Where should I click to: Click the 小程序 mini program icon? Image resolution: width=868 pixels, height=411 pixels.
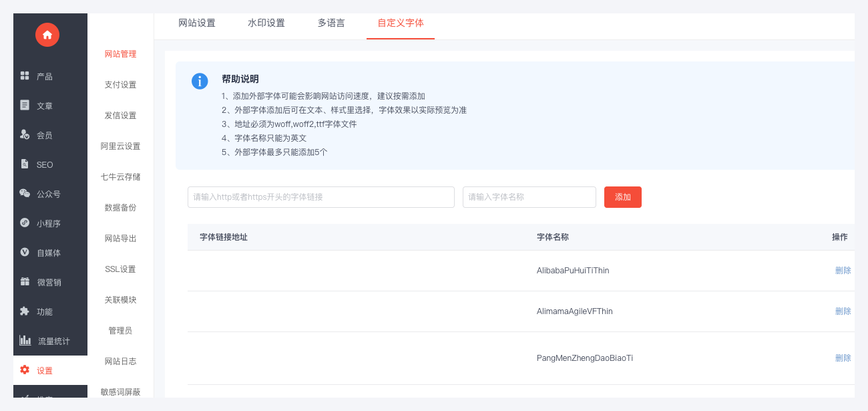click(x=25, y=223)
